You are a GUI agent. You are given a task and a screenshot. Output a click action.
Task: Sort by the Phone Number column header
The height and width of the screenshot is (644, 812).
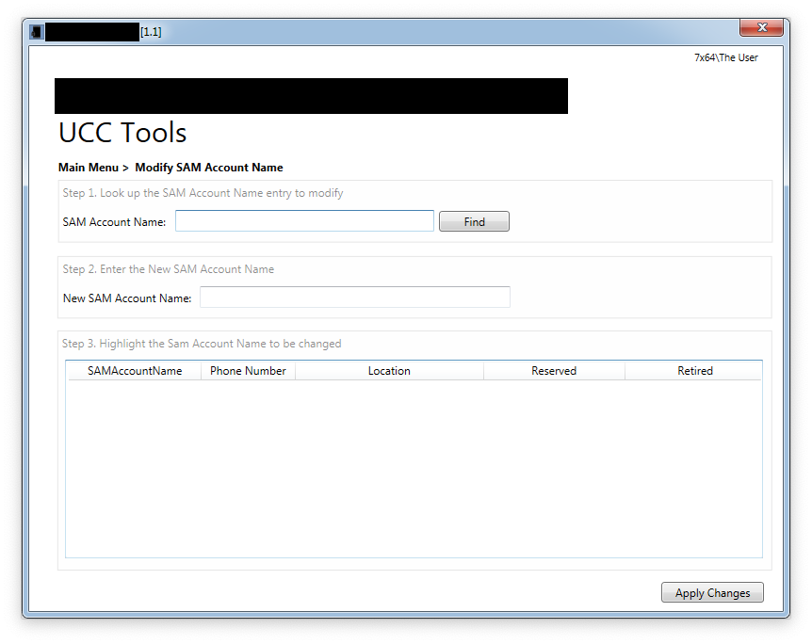[x=248, y=371]
